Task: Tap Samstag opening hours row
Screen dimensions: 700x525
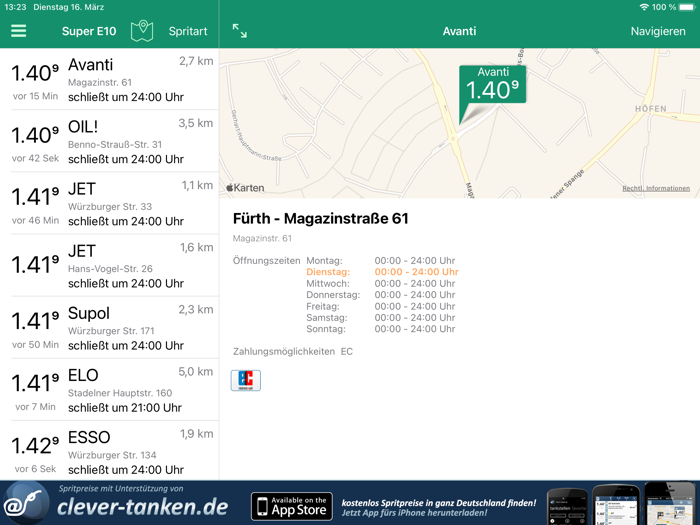Action: pos(380,317)
